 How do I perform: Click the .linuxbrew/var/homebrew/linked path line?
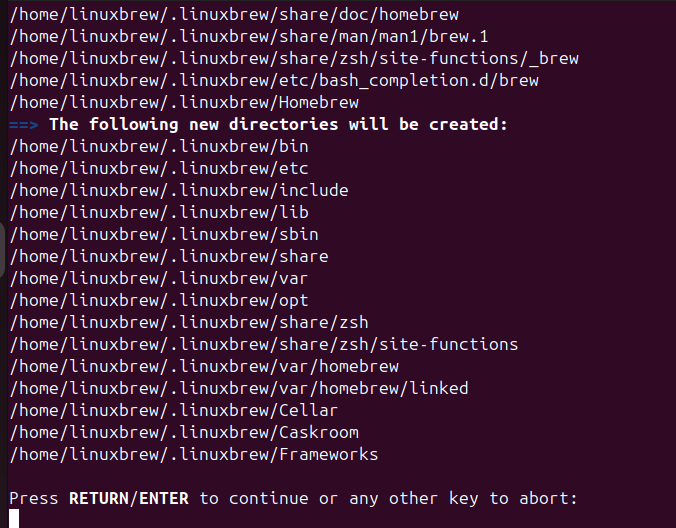click(239, 388)
